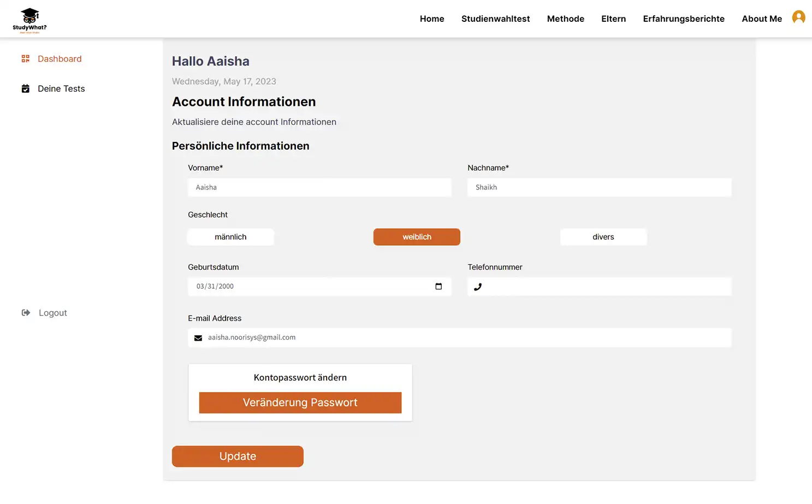Click the Veränderung Passwort button
Screen dimensions: 812x504
click(x=300, y=402)
